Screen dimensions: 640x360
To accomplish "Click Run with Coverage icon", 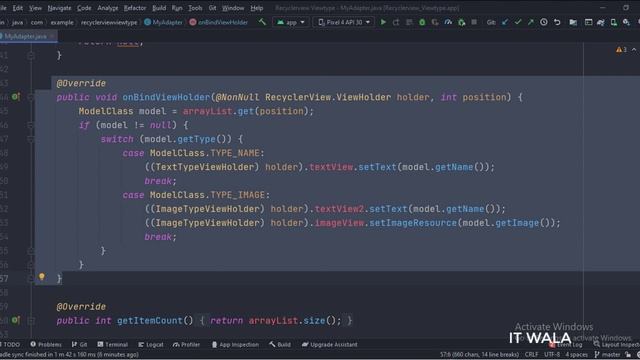I will (435, 22).
